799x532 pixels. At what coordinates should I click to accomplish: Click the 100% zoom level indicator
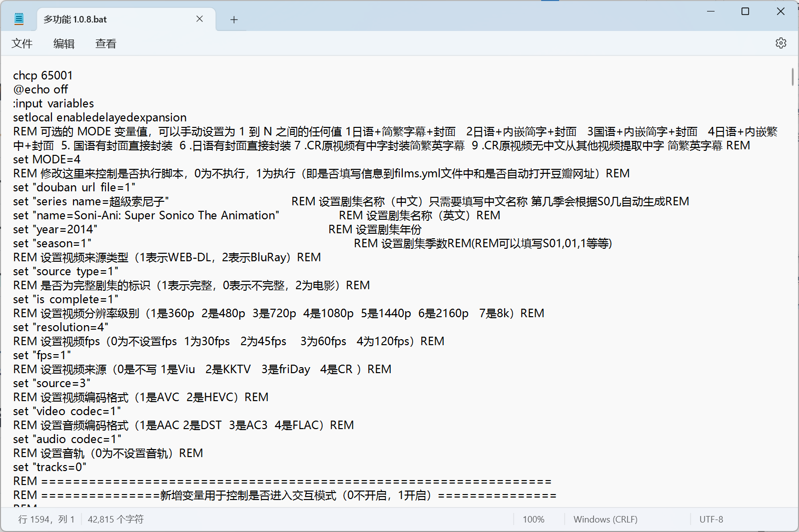click(x=533, y=520)
